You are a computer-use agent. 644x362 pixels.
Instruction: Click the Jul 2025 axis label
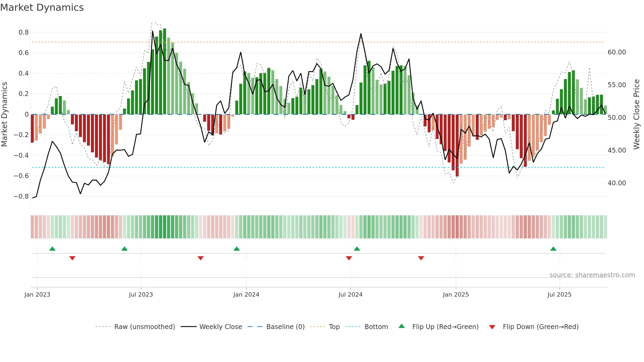pyautogui.click(x=559, y=294)
